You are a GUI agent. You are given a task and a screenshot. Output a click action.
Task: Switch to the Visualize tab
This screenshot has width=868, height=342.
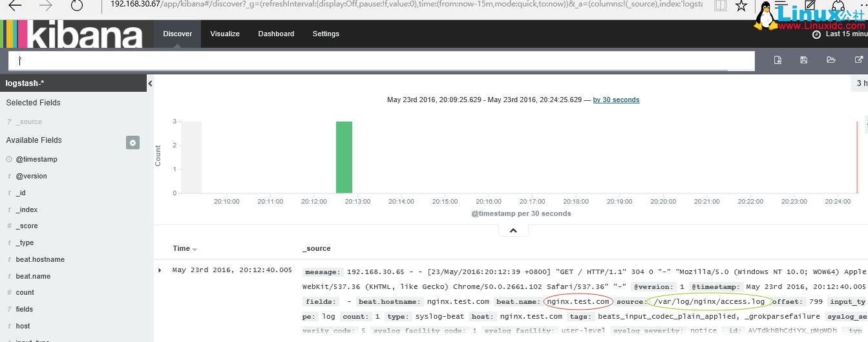click(225, 34)
